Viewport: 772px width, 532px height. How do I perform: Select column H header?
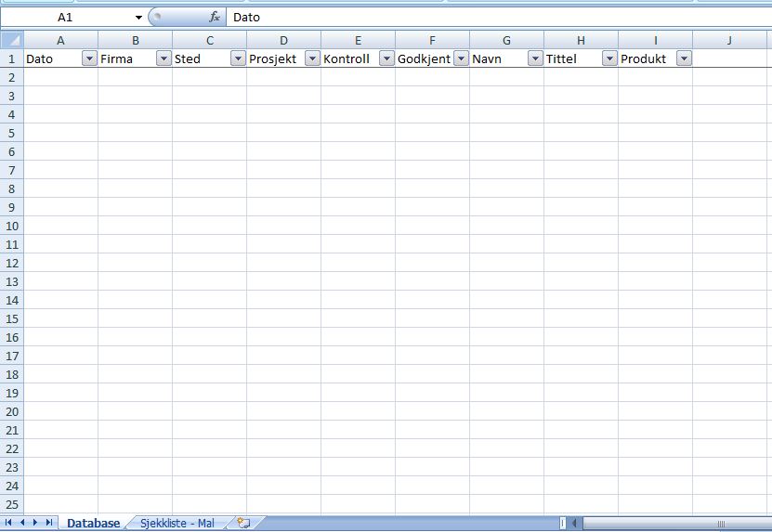click(x=581, y=40)
